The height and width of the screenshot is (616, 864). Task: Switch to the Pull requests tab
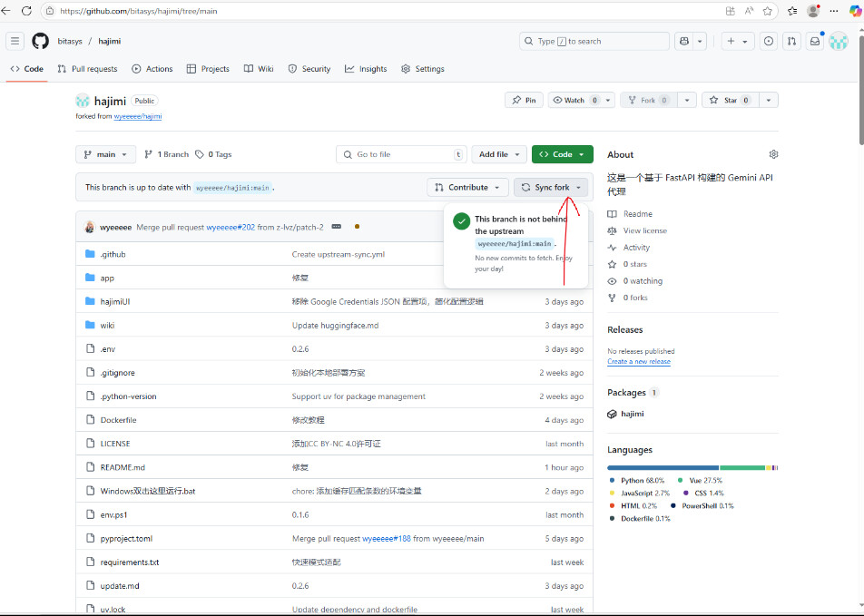pyautogui.click(x=87, y=69)
